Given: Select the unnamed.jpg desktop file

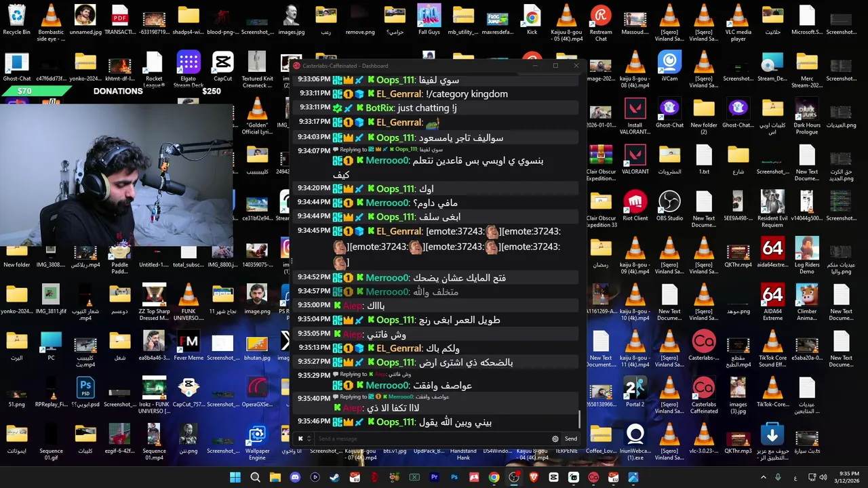Looking at the screenshot, I should pos(85,20).
